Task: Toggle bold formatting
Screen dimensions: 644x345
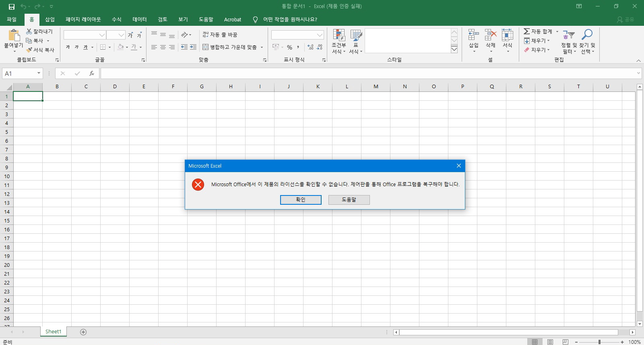Action: [x=68, y=47]
